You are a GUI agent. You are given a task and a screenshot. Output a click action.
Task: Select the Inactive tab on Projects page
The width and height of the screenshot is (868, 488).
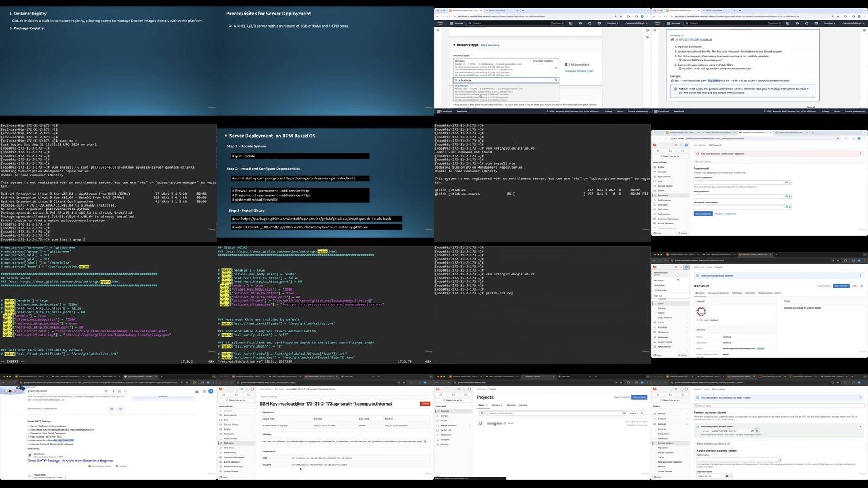[x=523, y=405]
